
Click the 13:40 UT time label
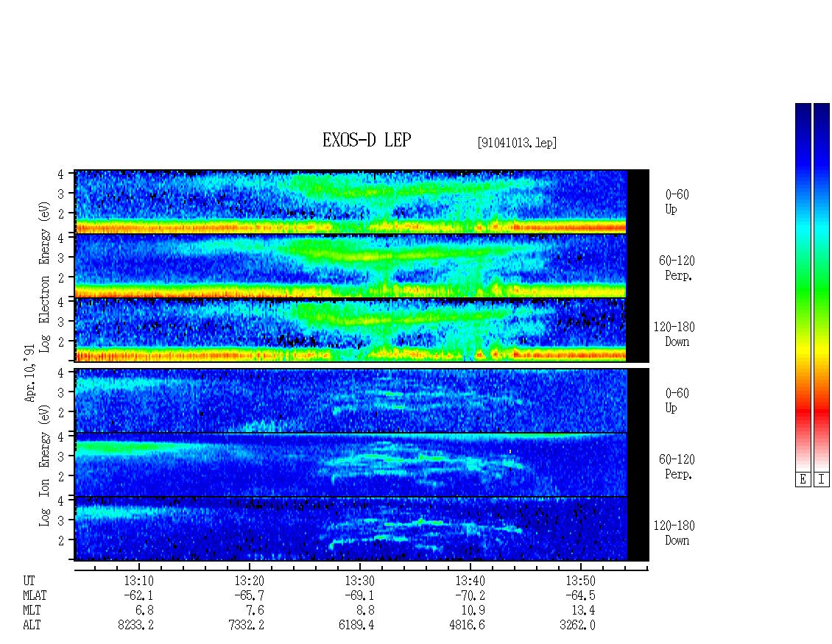tap(470, 581)
